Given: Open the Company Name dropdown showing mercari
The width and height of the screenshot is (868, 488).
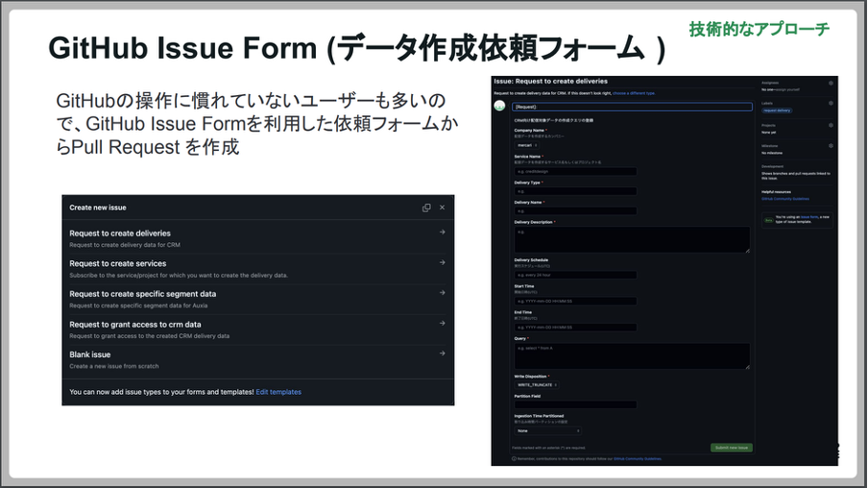Looking at the screenshot, I should [527, 146].
